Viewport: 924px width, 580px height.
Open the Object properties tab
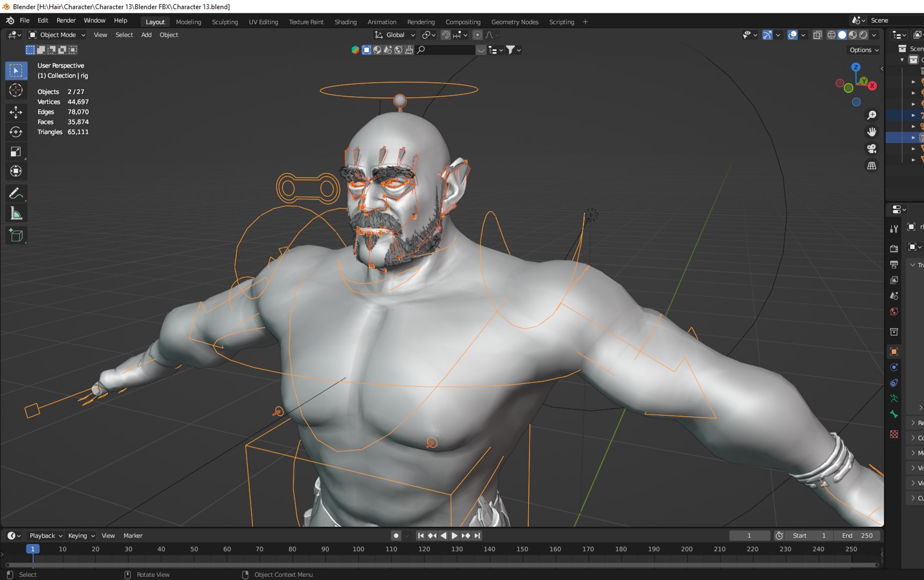click(x=894, y=352)
